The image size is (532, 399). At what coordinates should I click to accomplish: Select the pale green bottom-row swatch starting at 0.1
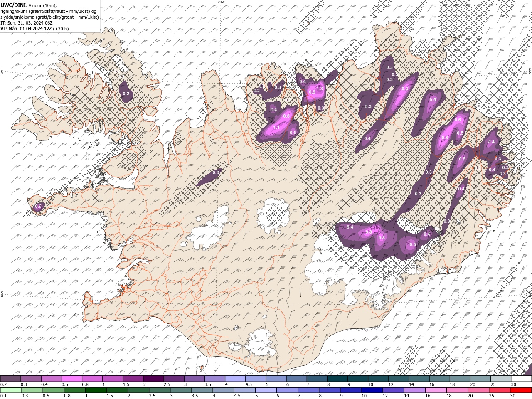tap(11, 390)
